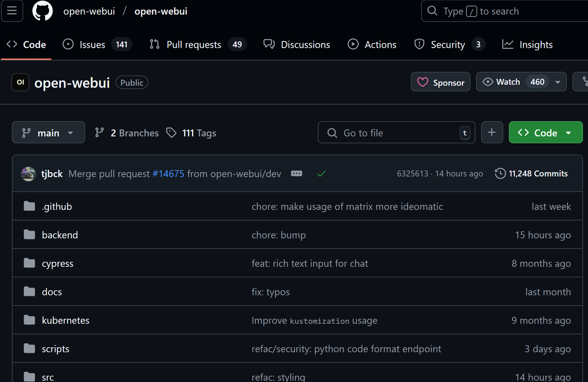This screenshot has height=382, width=588.
Task: Open the navigation hamburger menu
Action: 12,11
